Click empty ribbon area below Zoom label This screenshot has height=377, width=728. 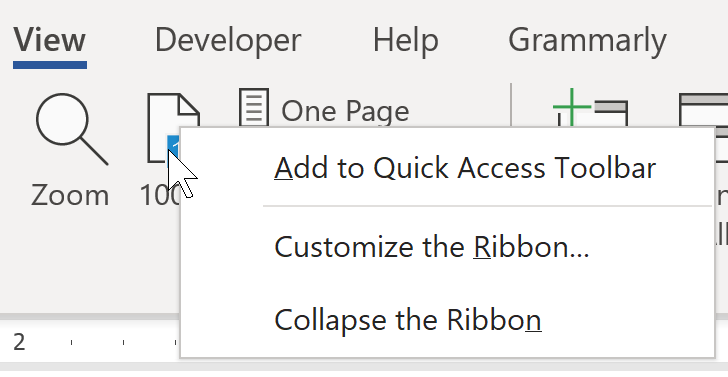pyautogui.click(x=70, y=260)
